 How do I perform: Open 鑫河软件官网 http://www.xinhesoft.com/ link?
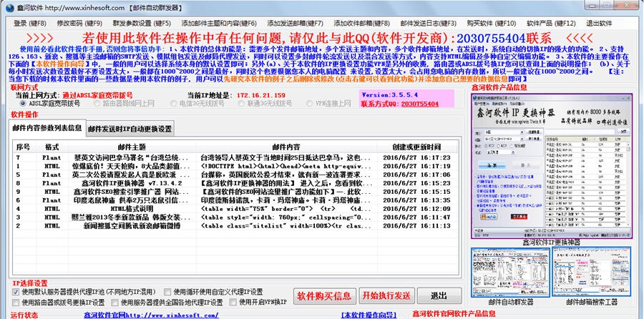[151, 315]
